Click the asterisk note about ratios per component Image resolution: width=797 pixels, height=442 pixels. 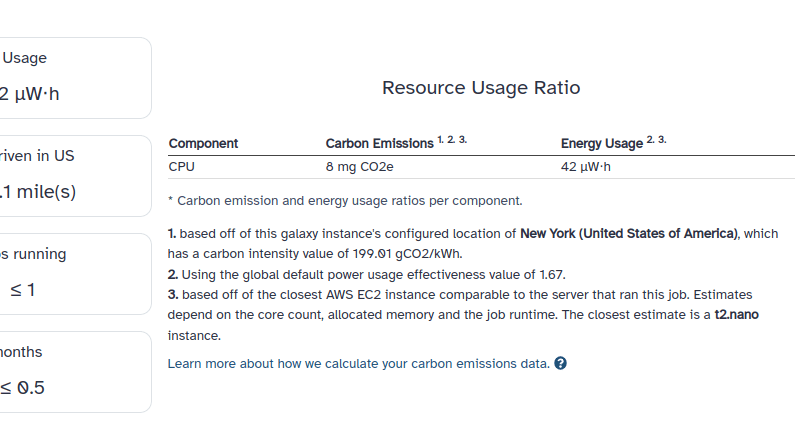click(x=345, y=201)
